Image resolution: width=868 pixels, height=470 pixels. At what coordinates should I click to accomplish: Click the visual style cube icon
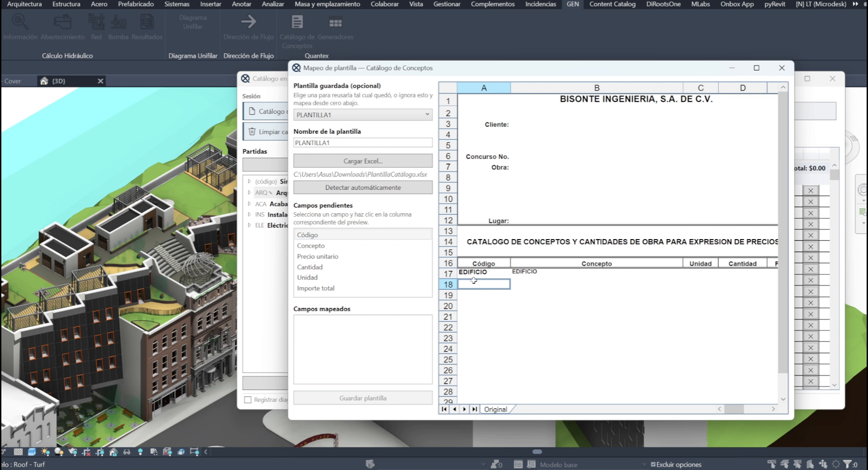32,451
